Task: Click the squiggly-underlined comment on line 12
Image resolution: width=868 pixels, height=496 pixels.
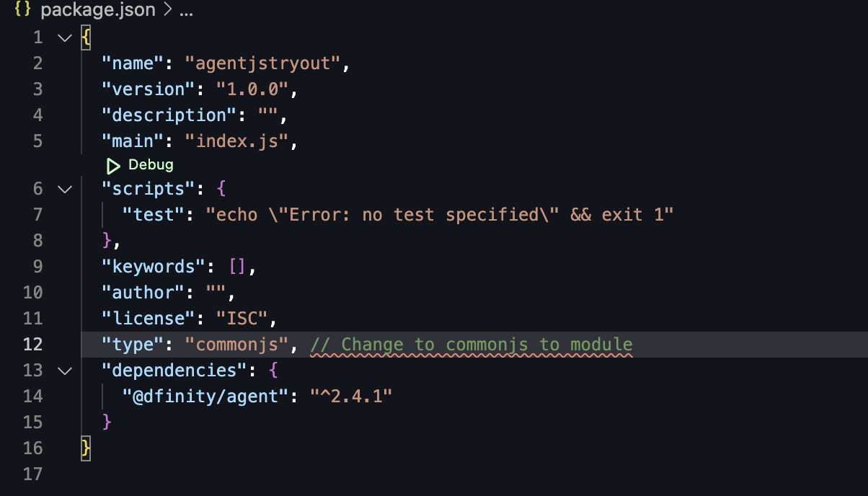Action: tap(471, 345)
